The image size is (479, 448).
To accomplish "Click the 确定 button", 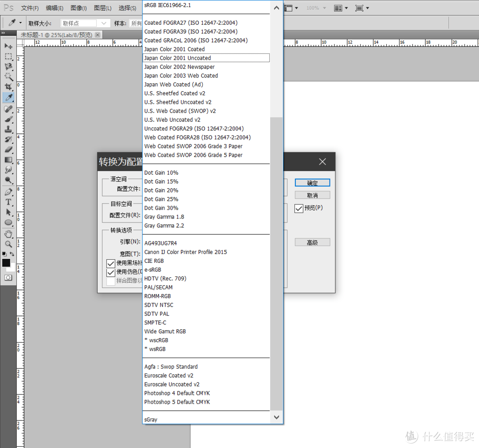I will (312, 183).
